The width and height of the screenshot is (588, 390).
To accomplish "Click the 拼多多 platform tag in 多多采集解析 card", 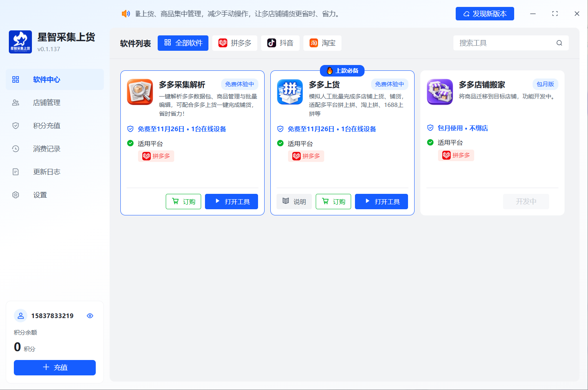I will pos(156,156).
